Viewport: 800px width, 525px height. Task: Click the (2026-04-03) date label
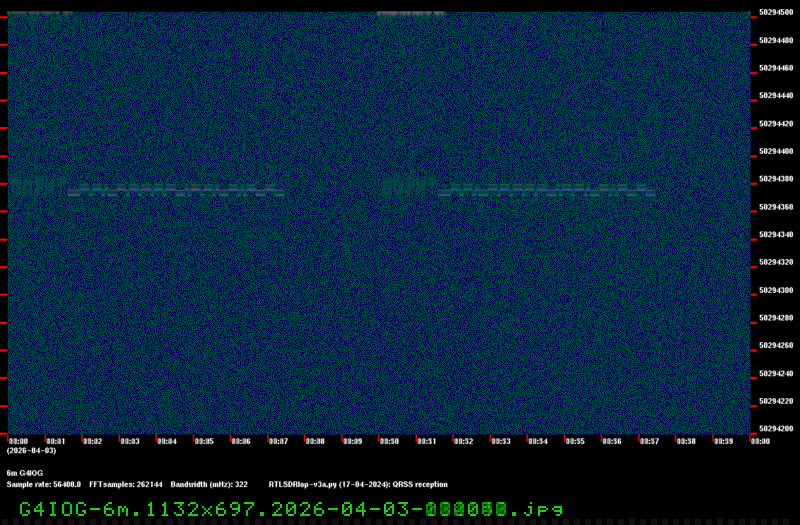coord(32,451)
